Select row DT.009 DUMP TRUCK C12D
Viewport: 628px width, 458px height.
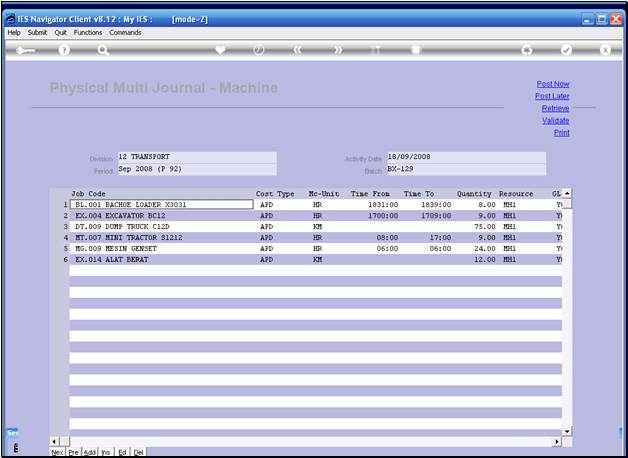coord(316,227)
